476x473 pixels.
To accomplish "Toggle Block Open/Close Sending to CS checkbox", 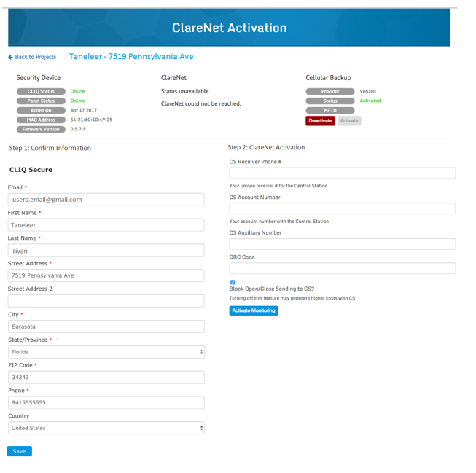I will coord(233,282).
